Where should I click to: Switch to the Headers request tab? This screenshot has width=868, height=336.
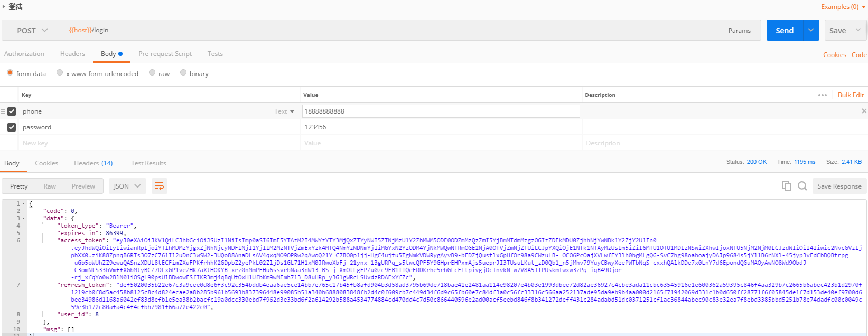pyautogui.click(x=72, y=54)
